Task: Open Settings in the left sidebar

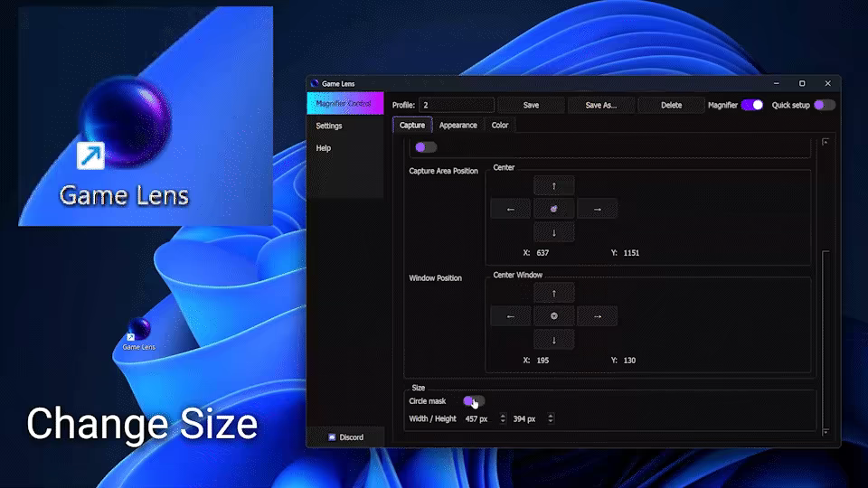Action: (329, 126)
